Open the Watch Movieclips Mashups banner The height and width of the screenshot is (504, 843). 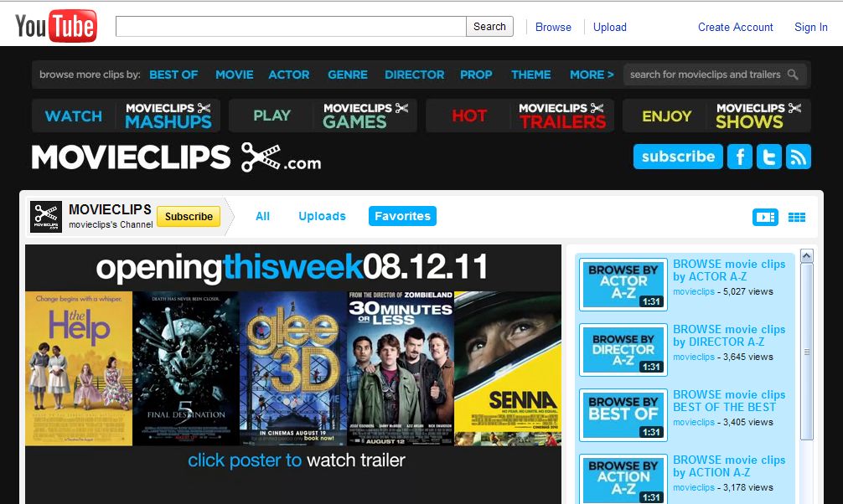click(x=127, y=116)
